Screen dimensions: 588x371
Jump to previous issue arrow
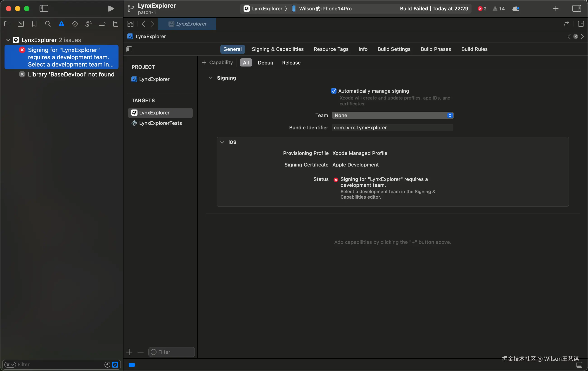(x=569, y=36)
